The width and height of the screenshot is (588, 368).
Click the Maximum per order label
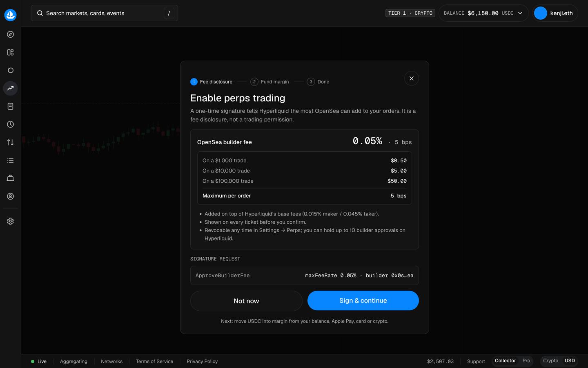227,196
